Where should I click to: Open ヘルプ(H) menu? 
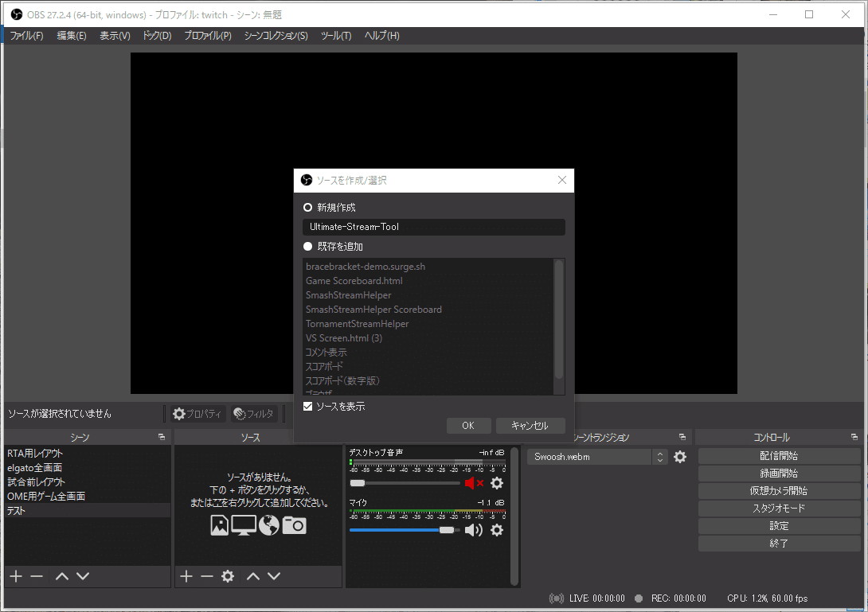pos(382,35)
